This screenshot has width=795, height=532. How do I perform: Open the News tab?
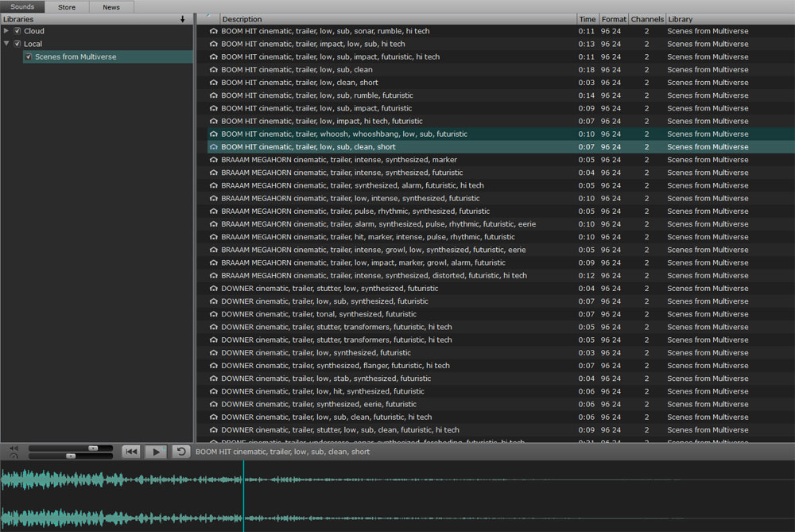pyautogui.click(x=111, y=7)
